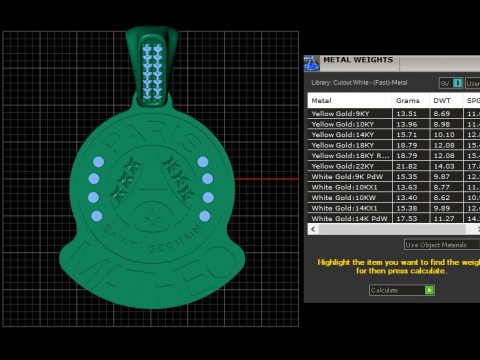Click the table scrollbar left arrow
The width and height of the screenshot is (480, 360).
313,229
